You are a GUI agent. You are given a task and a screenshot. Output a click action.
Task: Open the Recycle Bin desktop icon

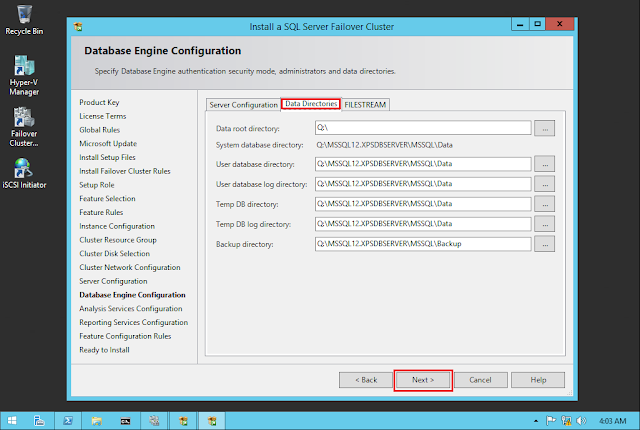[x=24, y=19]
